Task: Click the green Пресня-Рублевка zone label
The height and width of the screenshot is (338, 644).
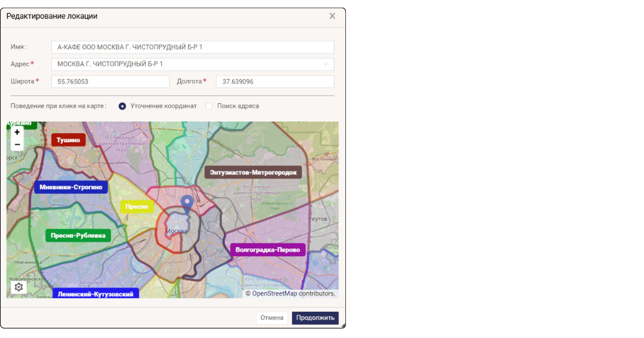Action: click(x=78, y=235)
